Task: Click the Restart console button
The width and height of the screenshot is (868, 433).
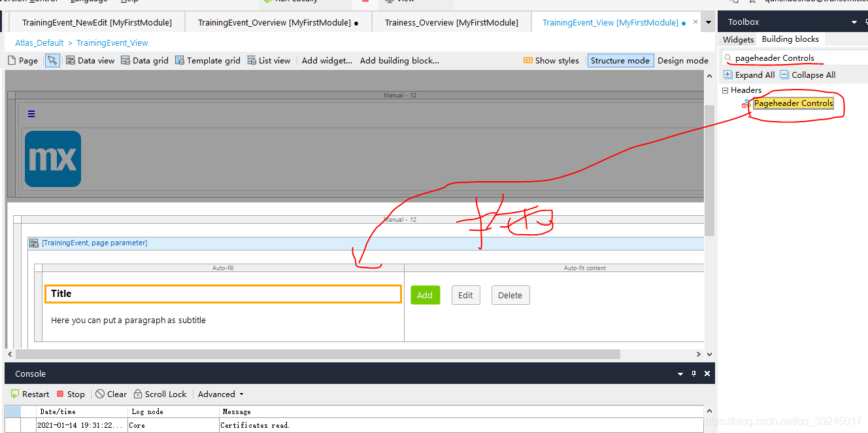Action: [30, 394]
